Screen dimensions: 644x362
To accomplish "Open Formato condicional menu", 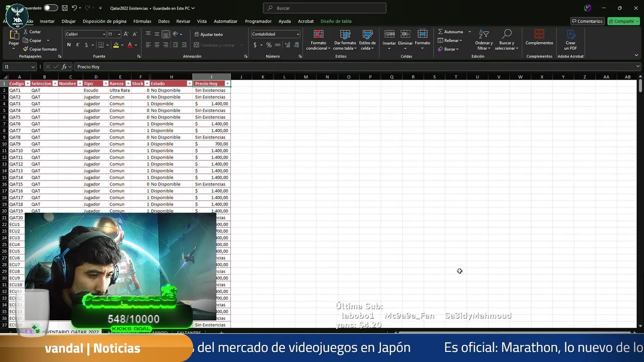I will [318, 40].
